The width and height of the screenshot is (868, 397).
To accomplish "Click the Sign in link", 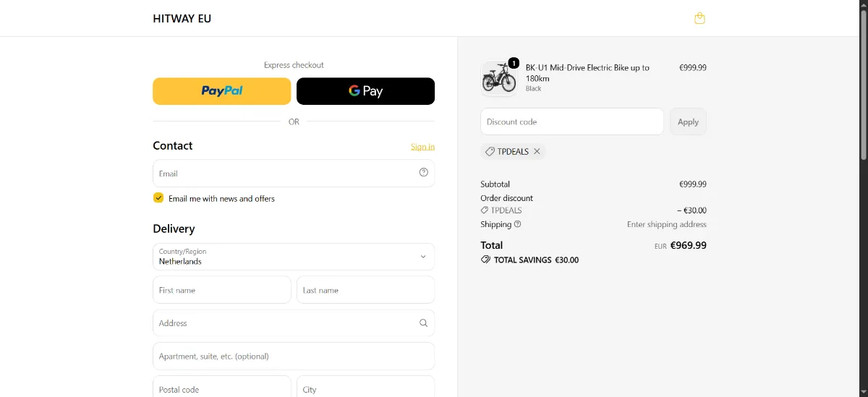I will (x=422, y=147).
